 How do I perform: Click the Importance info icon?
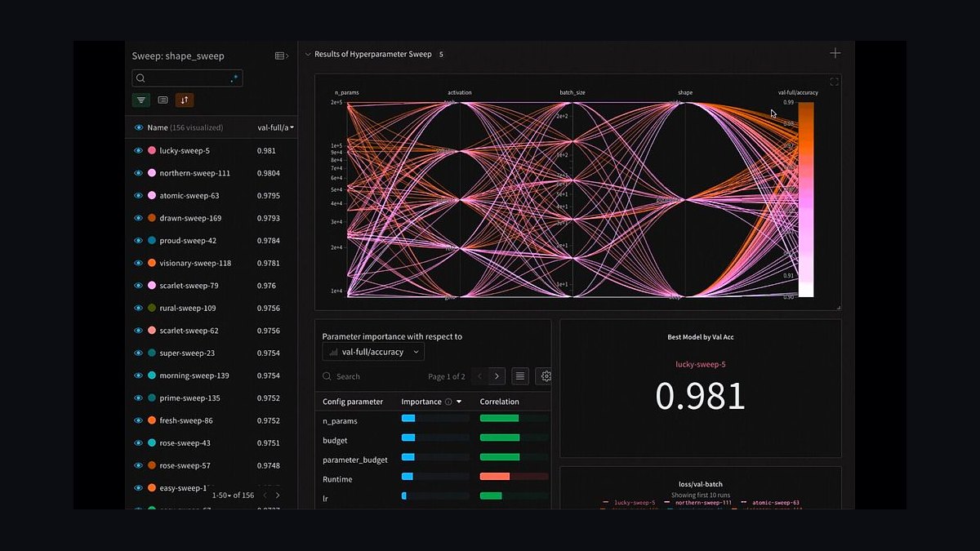click(x=448, y=402)
